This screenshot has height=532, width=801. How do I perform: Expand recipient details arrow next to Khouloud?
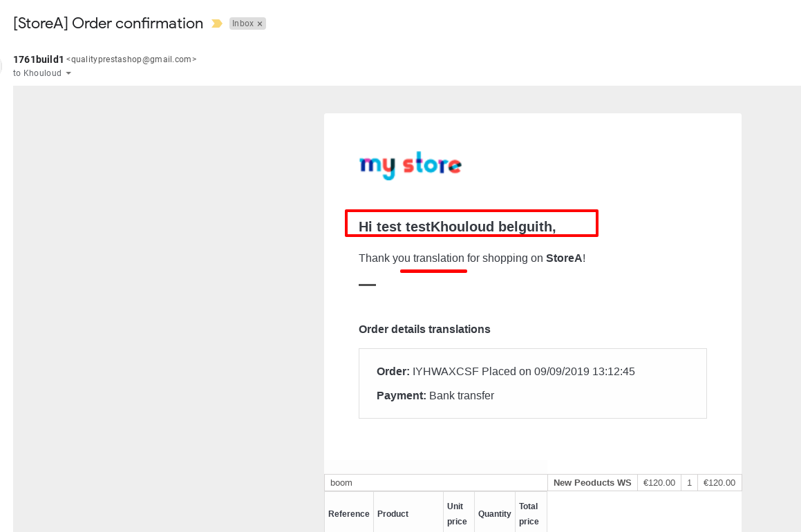click(68, 73)
